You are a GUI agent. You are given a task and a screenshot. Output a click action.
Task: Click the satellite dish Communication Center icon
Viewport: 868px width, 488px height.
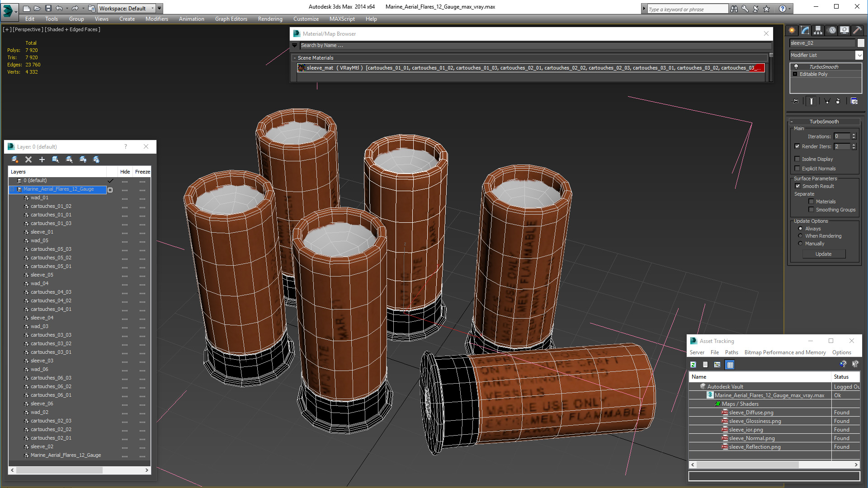click(x=756, y=9)
